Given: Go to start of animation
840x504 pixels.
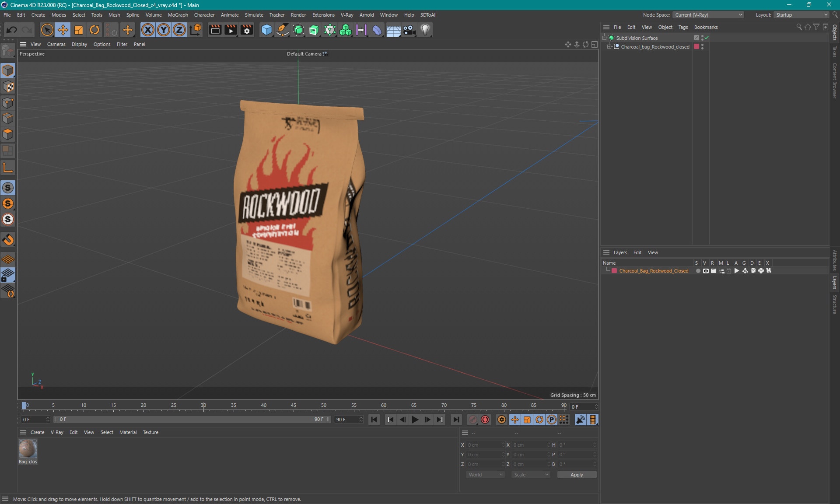Looking at the screenshot, I should click(x=374, y=420).
